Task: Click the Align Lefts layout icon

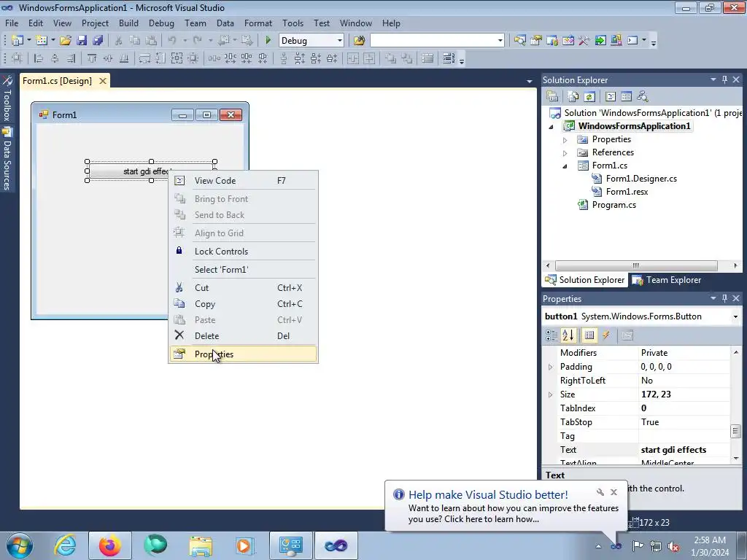Action: (39, 58)
